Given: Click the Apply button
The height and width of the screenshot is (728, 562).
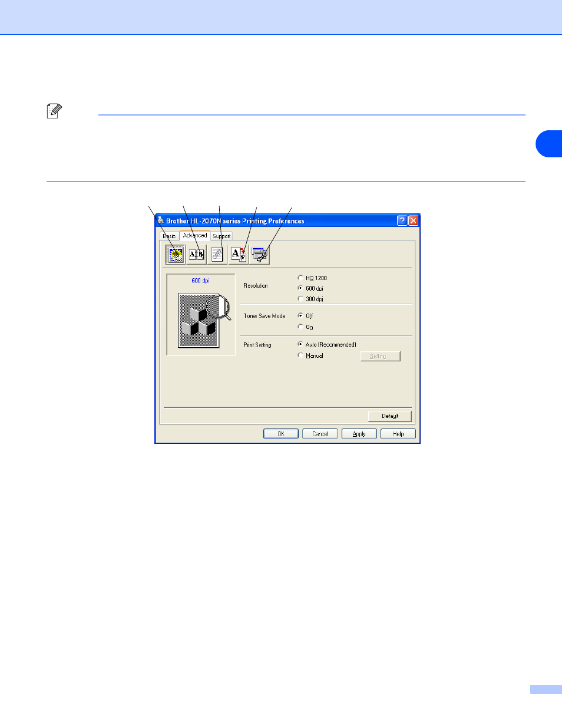Looking at the screenshot, I should coord(359,434).
